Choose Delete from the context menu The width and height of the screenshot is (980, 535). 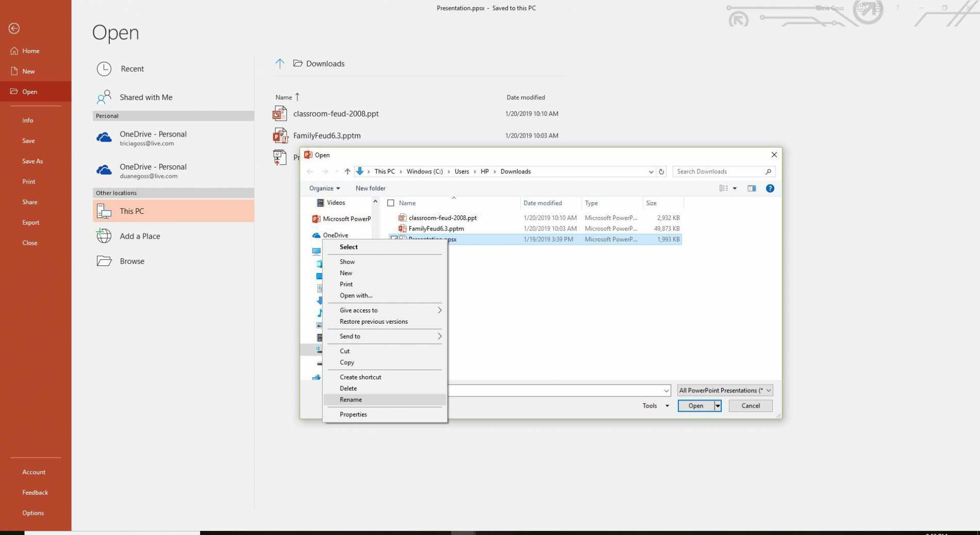click(385, 389)
